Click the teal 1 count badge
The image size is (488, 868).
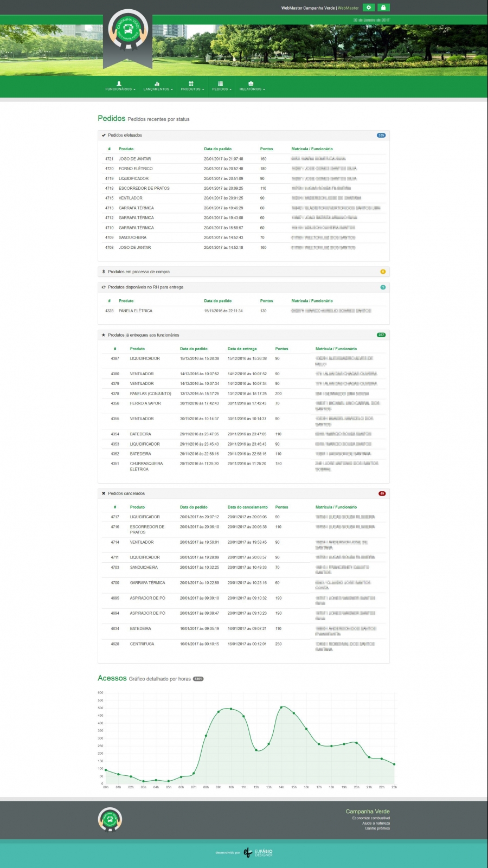pyautogui.click(x=383, y=287)
